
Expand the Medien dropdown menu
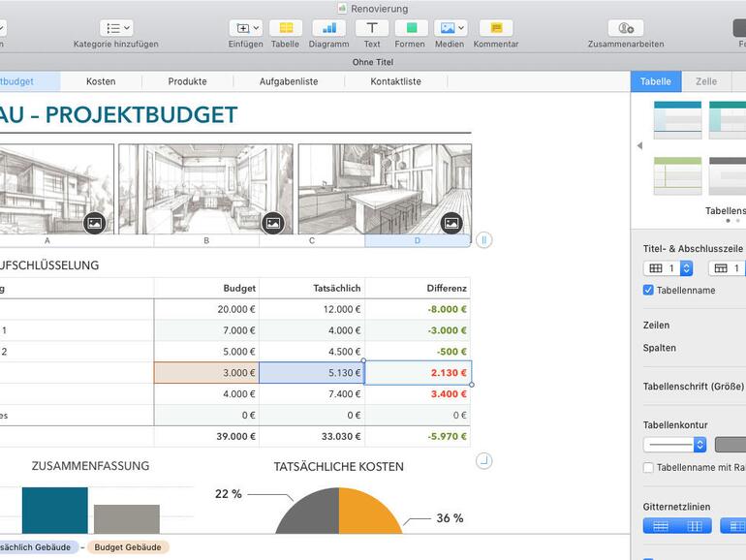point(450,28)
